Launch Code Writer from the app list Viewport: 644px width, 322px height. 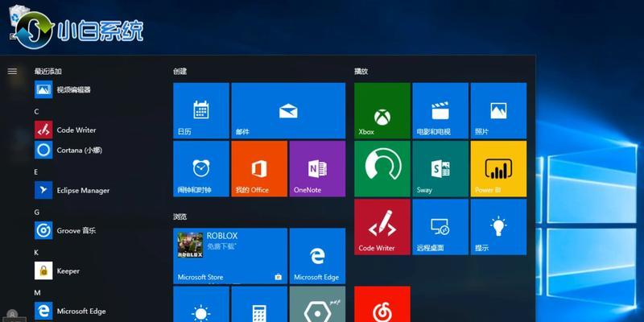pyautogui.click(x=65, y=130)
